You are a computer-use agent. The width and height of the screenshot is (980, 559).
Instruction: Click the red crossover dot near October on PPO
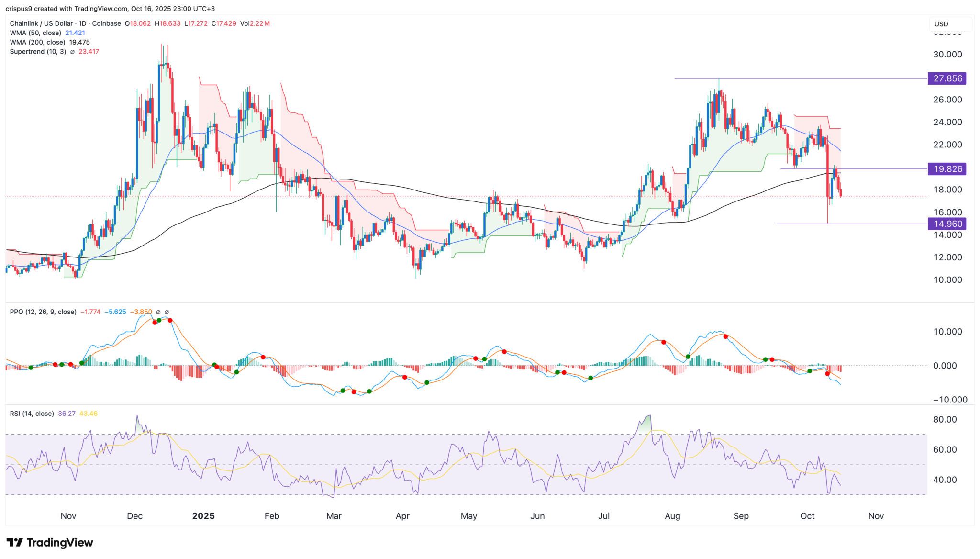[x=827, y=374]
